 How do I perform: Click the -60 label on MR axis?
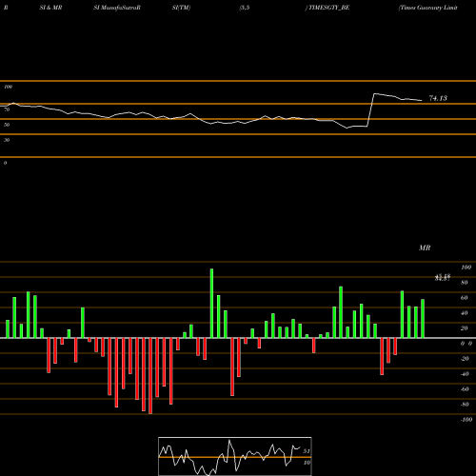(465, 389)
